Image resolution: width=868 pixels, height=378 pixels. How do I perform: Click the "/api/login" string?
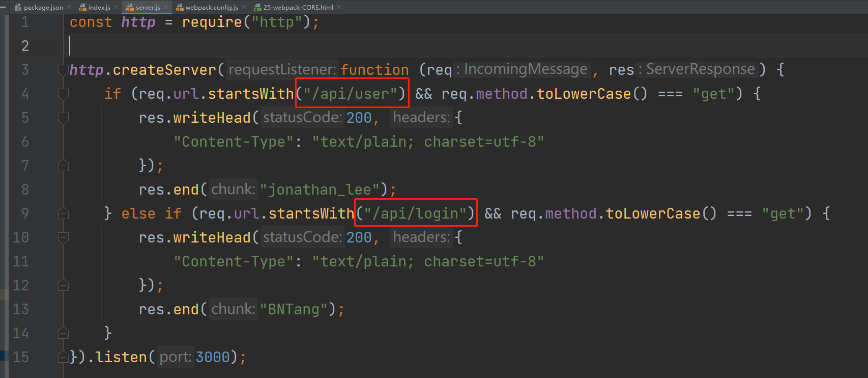415,213
